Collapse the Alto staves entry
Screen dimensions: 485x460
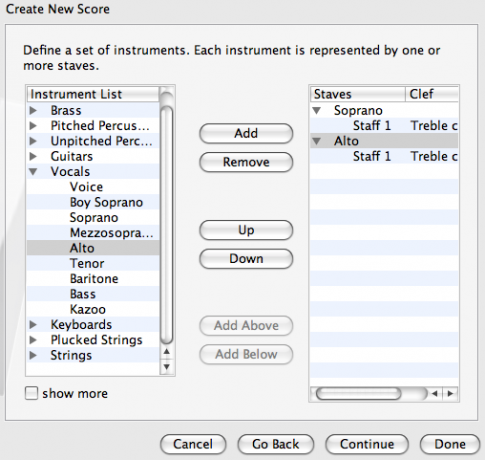(x=317, y=141)
